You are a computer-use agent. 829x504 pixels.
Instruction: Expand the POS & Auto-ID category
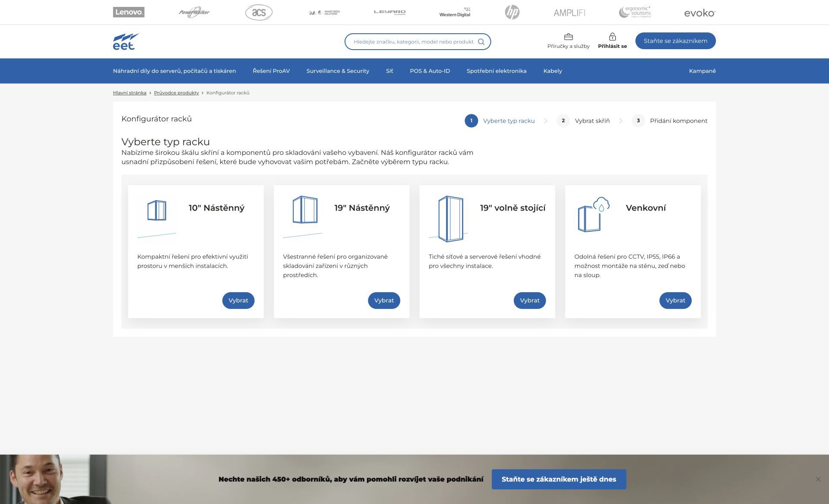coord(430,71)
